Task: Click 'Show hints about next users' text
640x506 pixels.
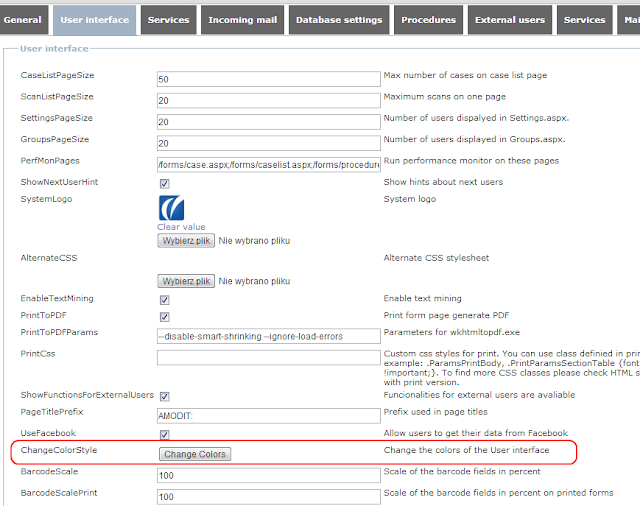Action: click(x=443, y=182)
